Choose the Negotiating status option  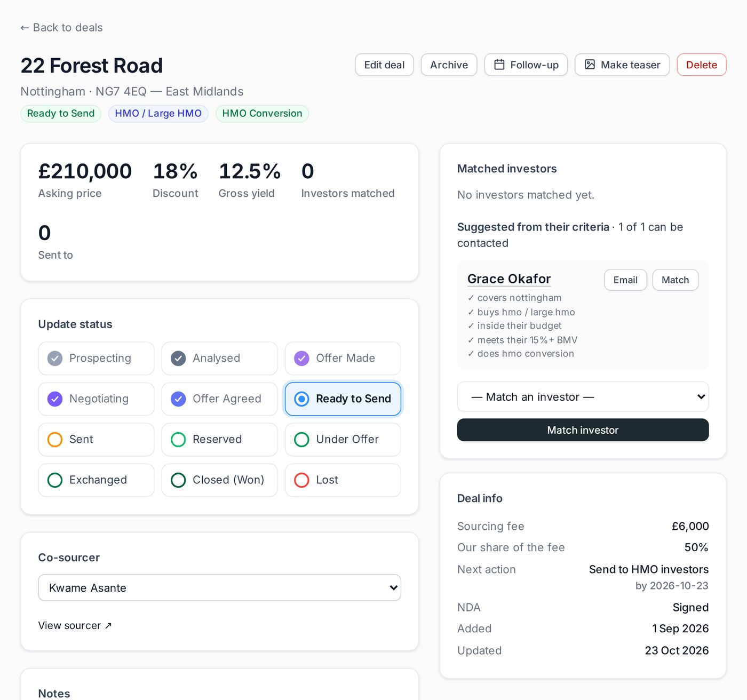(96, 399)
